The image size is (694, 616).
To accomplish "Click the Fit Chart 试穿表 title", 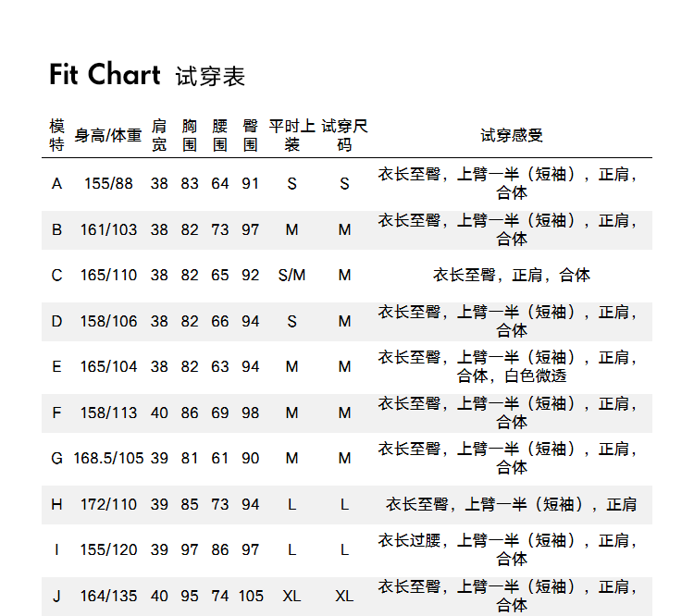I will pyautogui.click(x=147, y=76).
